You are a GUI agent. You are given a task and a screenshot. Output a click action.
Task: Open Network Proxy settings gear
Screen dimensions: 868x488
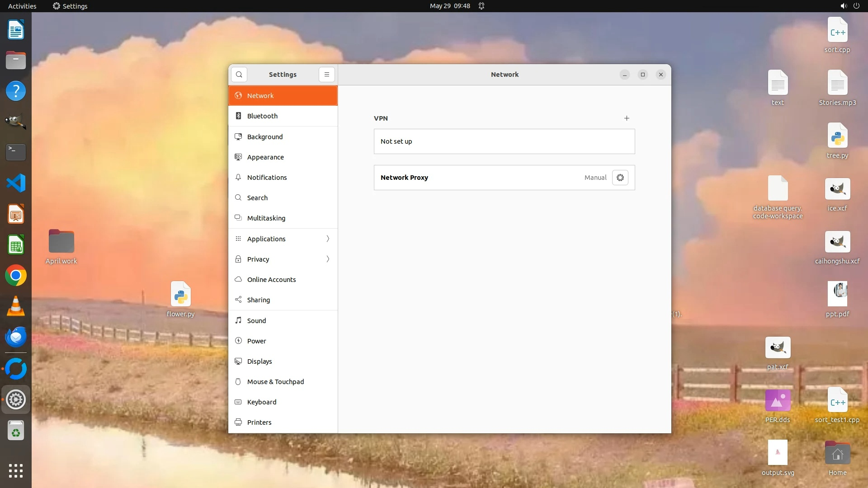(620, 178)
